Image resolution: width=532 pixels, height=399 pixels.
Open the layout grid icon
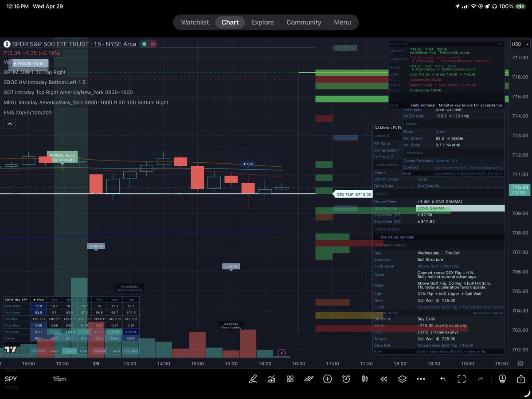pos(290,379)
